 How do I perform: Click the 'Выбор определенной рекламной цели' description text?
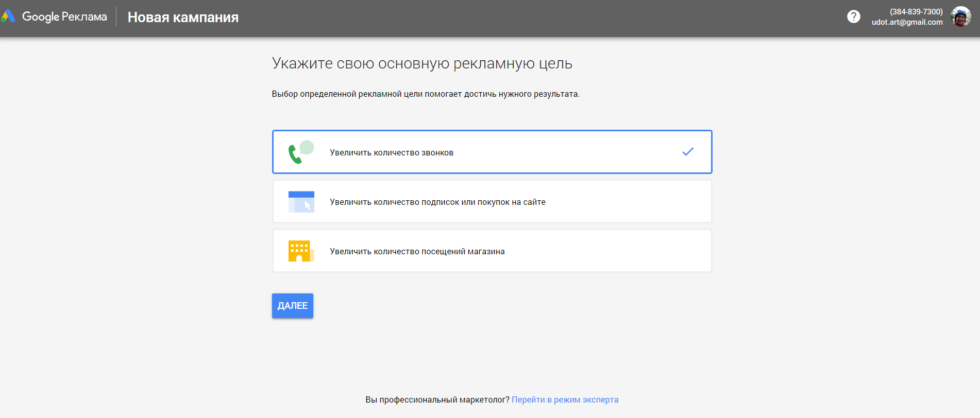(425, 94)
